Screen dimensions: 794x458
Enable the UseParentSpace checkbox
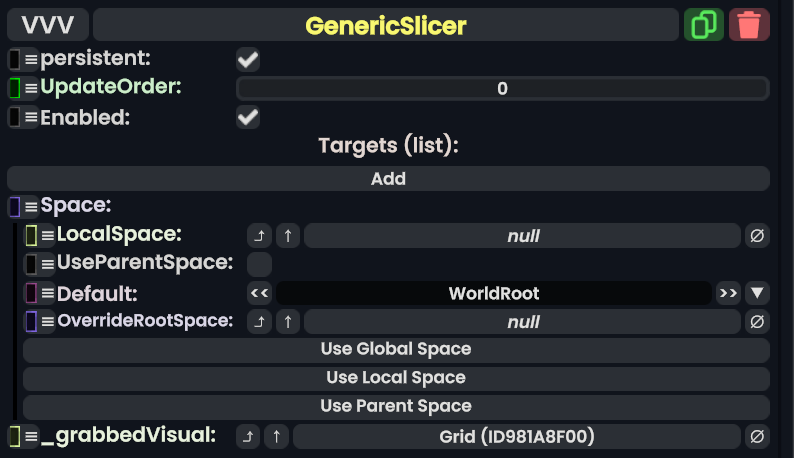(x=259, y=264)
